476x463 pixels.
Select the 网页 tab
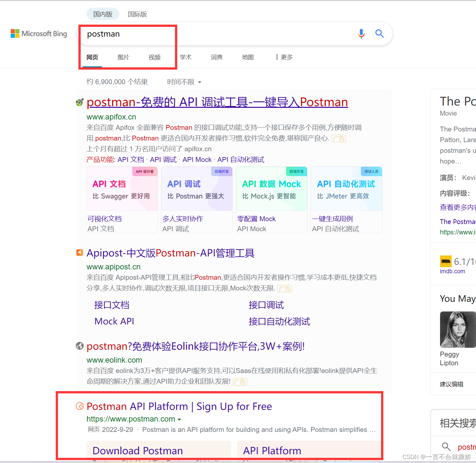click(x=92, y=57)
